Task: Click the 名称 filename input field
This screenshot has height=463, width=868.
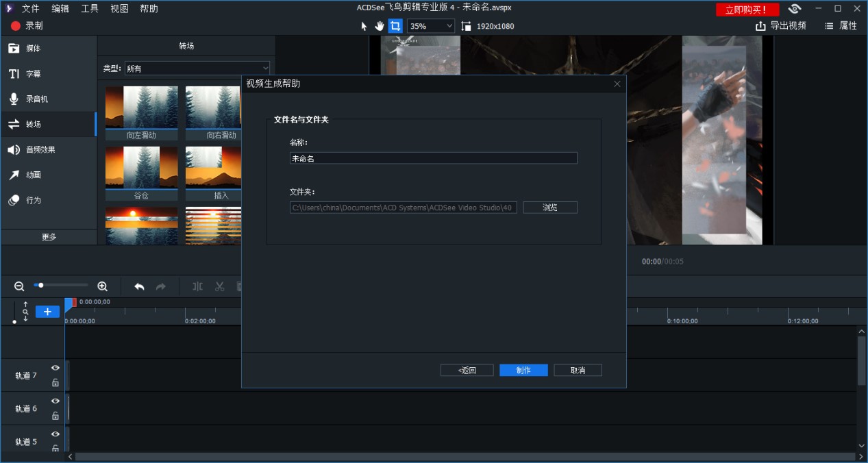Action: coord(433,158)
